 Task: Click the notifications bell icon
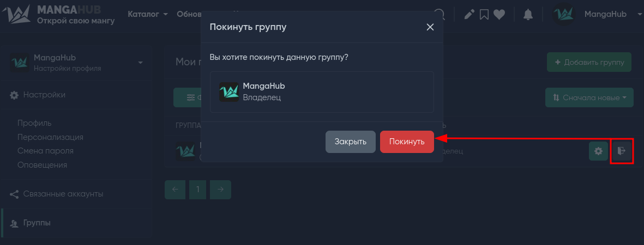tap(528, 14)
